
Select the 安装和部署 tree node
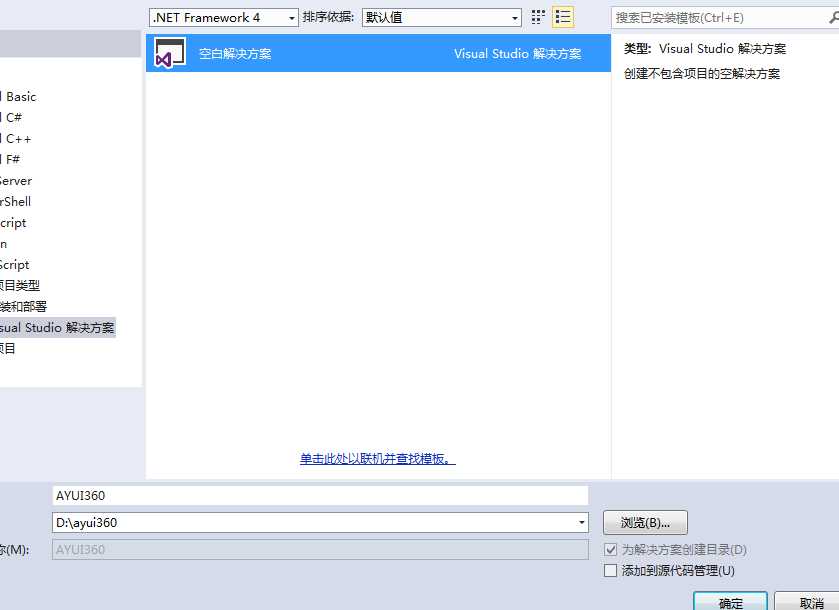24,307
